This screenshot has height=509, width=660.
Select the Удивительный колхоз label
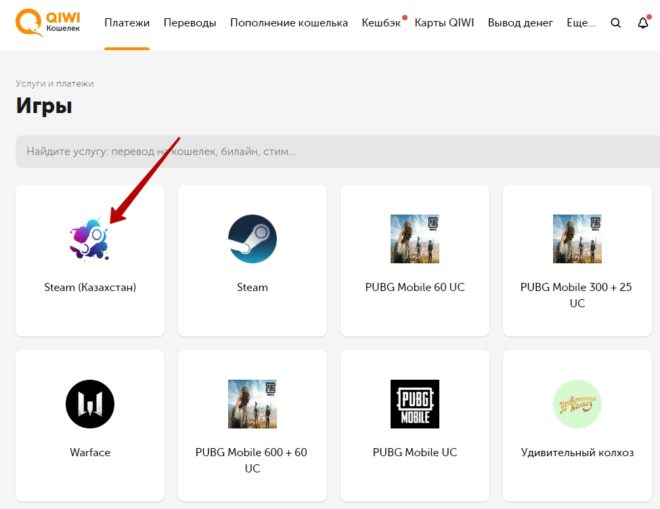tap(577, 453)
